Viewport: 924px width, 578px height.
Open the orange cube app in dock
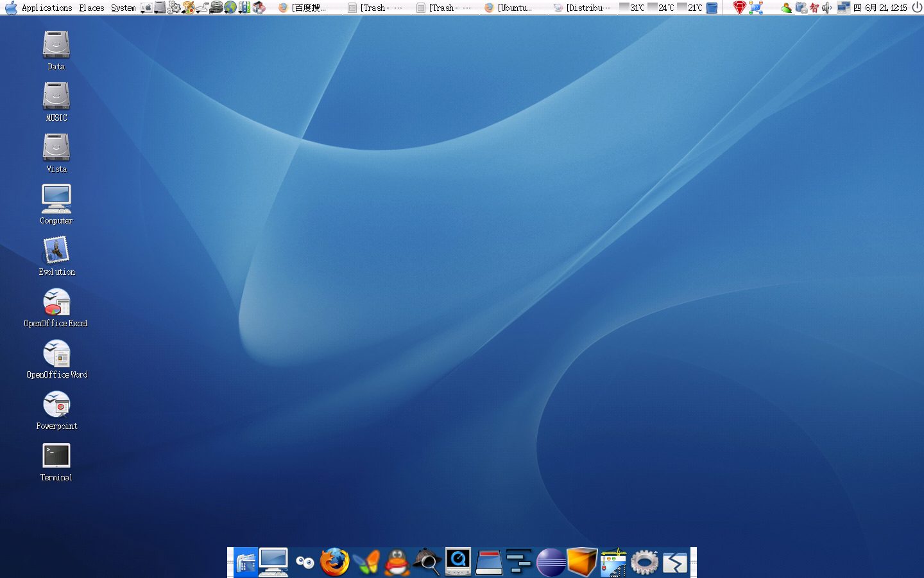(582, 563)
